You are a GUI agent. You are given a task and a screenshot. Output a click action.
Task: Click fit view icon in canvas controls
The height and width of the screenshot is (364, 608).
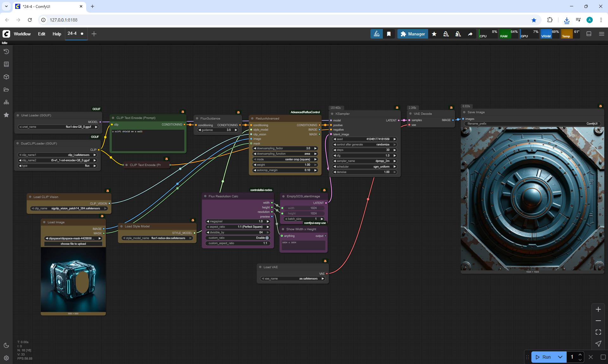[598, 332]
